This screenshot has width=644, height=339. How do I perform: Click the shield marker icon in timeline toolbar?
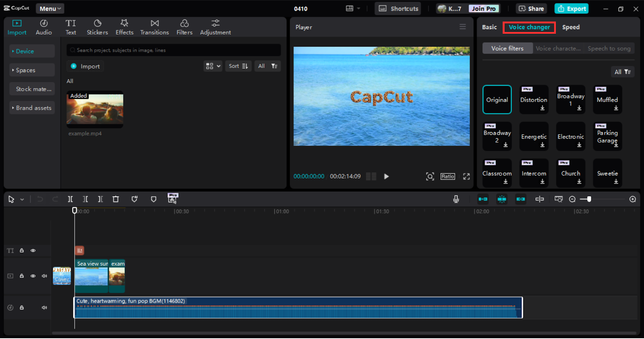click(x=153, y=199)
